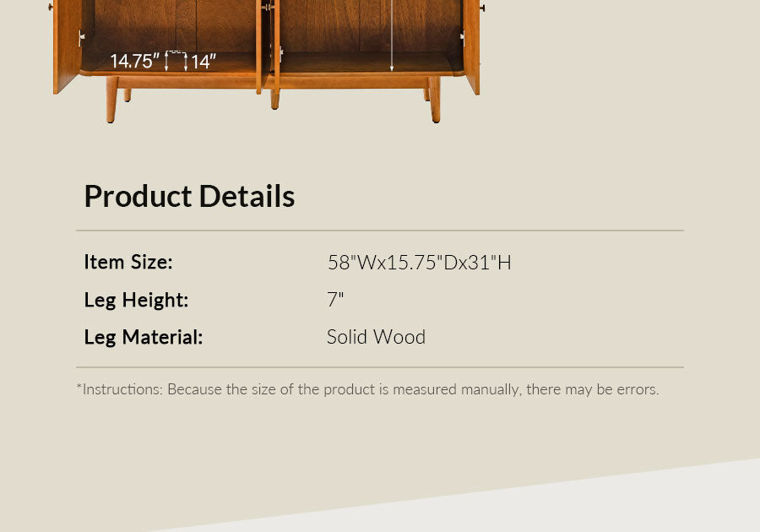Click the cabinet's center front leg
The width and height of the screenshot is (760, 532).
pos(275,98)
